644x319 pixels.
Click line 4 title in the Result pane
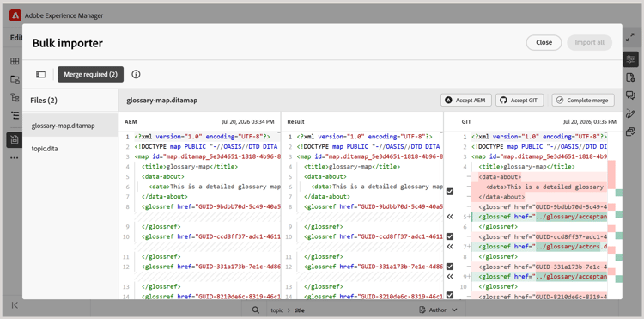click(x=352, y=167)
